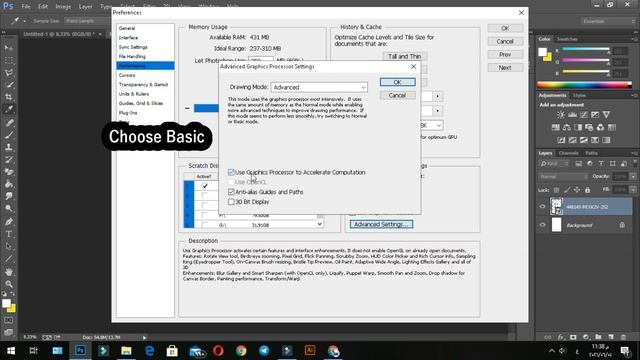Select the Background layer row

585,225
